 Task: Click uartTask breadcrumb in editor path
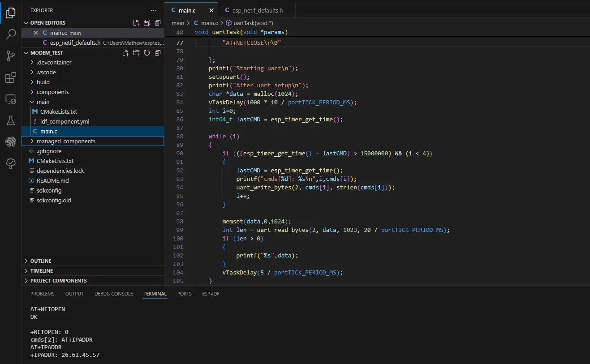[x=253, y=23]
